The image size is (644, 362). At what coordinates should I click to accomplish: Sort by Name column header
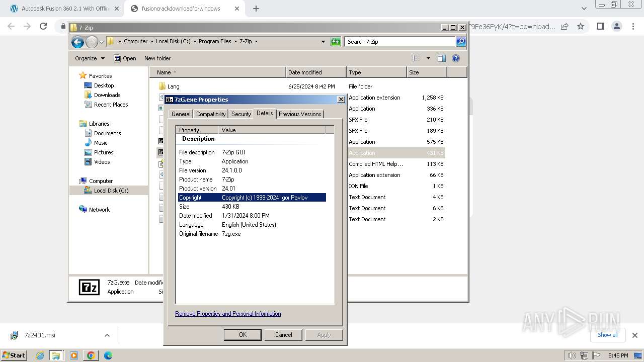pos(218,72)
